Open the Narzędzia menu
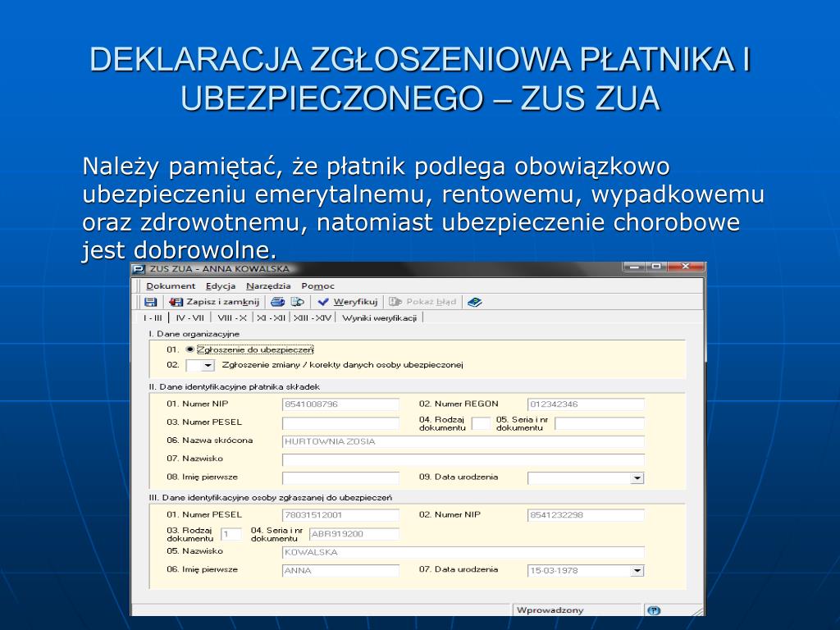This screenshot has width=840, height=630. pos(268,286)
